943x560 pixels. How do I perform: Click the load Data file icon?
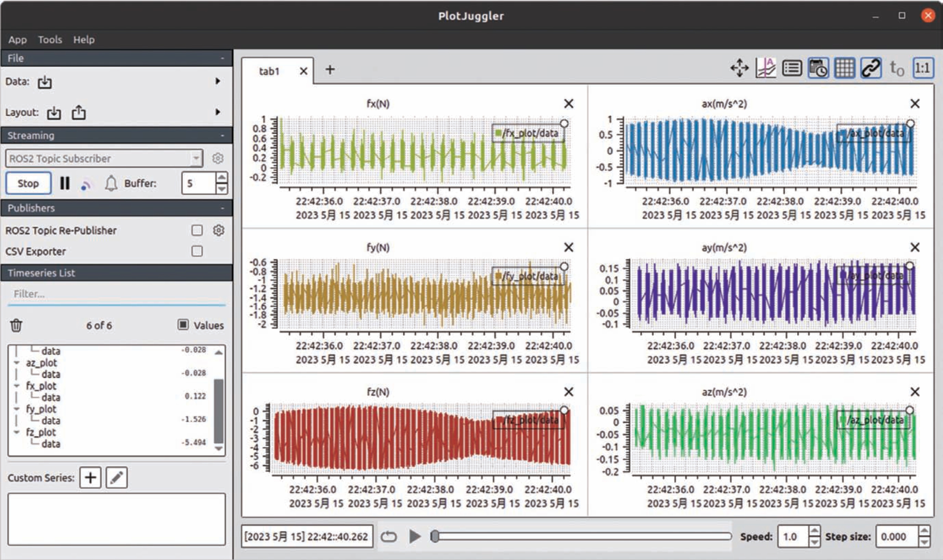click(45, 82)
